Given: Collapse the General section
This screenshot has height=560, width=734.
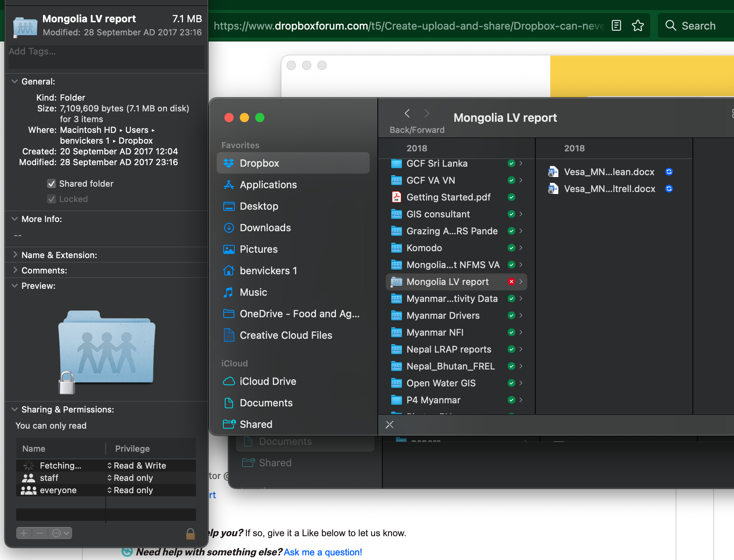Looking at the screenshot, I should pos(15,81).
